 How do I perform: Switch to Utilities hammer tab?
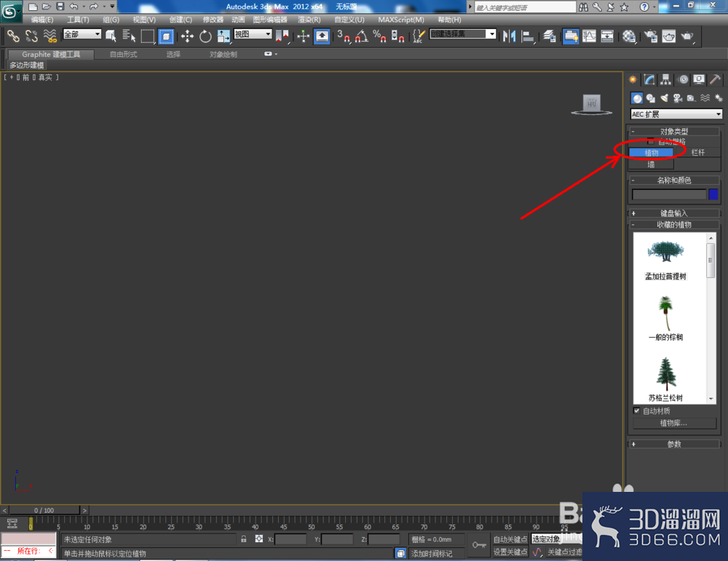[x=716, y=80]
